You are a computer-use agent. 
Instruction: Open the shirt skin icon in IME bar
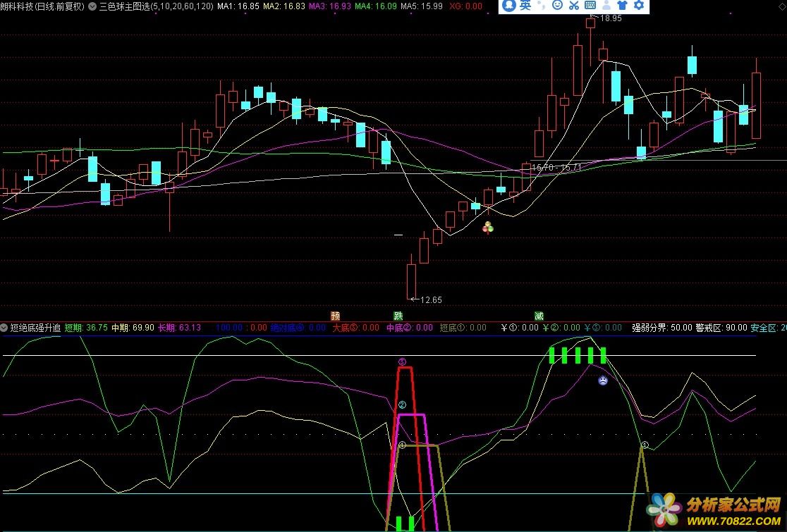tap(623, 6)
